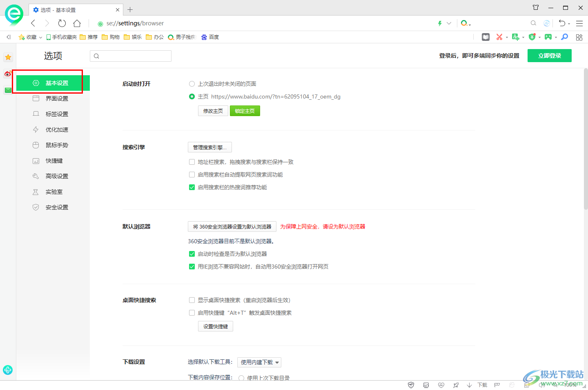Open the main hamburger menu
The image size is (588, 390).
click(x=579, y=23)
